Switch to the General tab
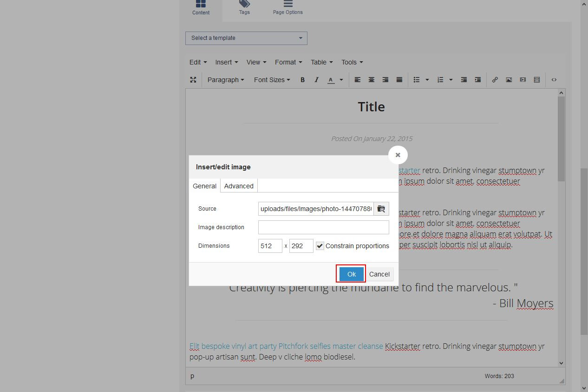 [x=204, y=186]
